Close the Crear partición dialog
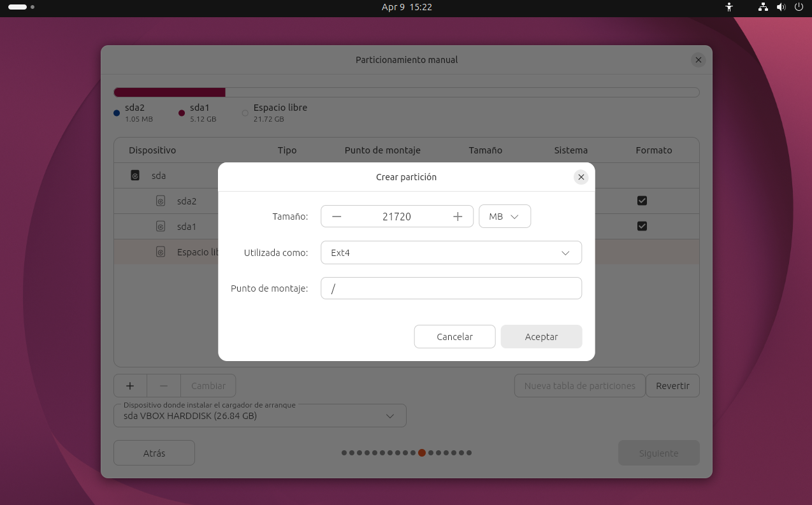This screenshot has height=505, width=812. click(581, 177)
